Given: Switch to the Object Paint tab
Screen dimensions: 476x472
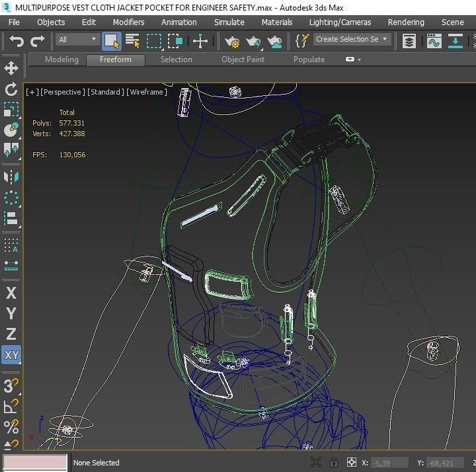Looking at the screenshot, I should pos(243,59).
